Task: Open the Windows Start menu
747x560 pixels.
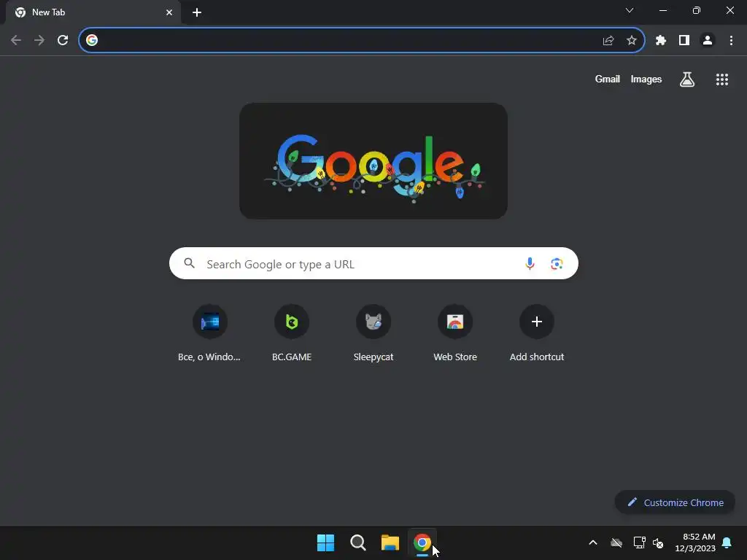Action: click(326, 542)
